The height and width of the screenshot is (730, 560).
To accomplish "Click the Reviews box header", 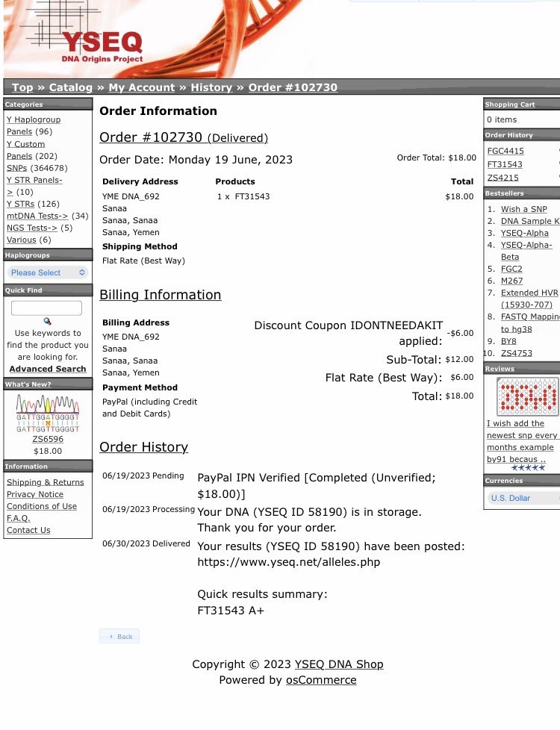I will click(521, 368).
